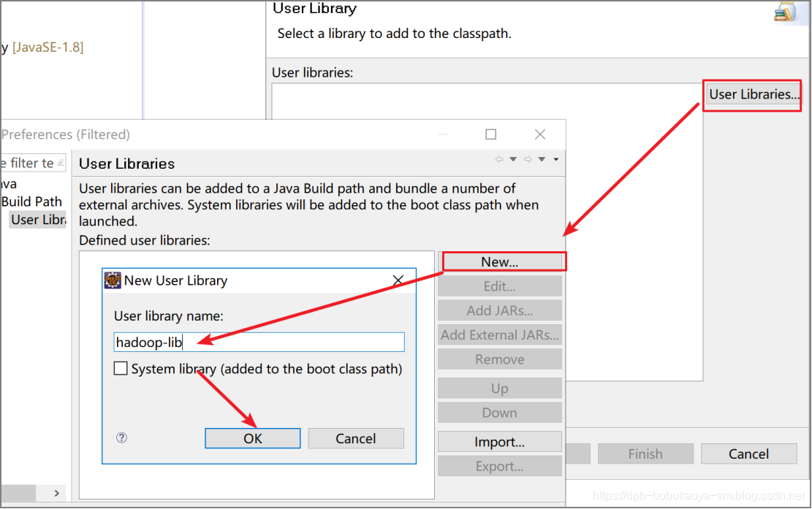The image size is (812, 509).
Task: Maximize the Preferences window
Action: (491, 134)
